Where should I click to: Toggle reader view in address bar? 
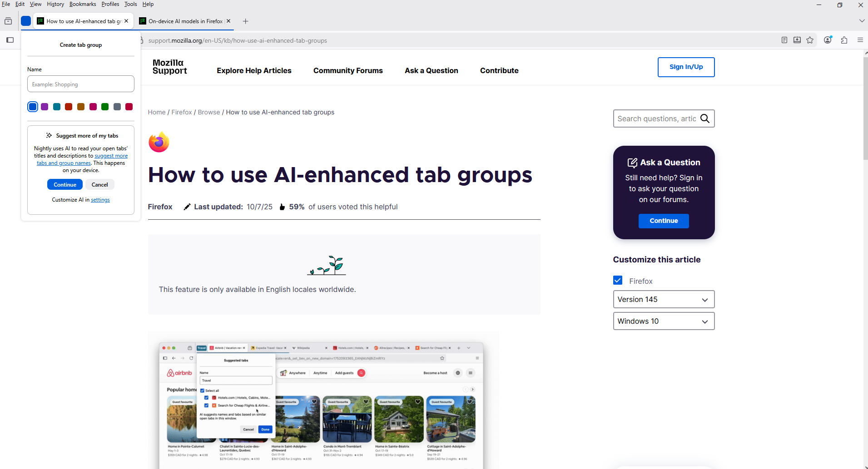(x=784, y=40)
